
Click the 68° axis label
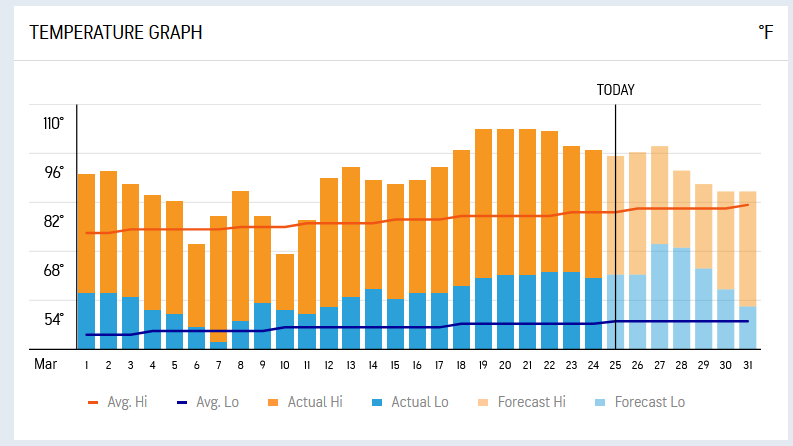54,271
